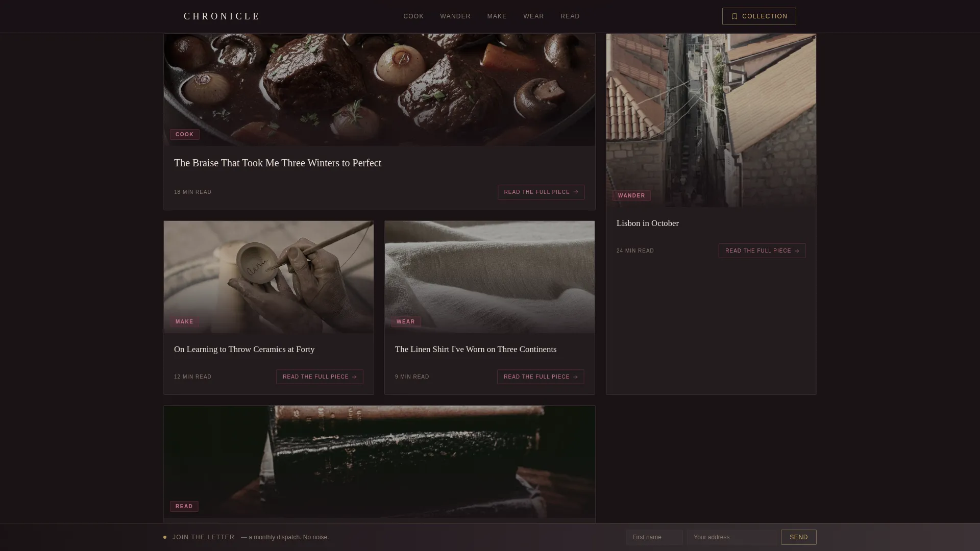980x551 pixels.
Task: Open the Collection button
Action: point(759,16)
